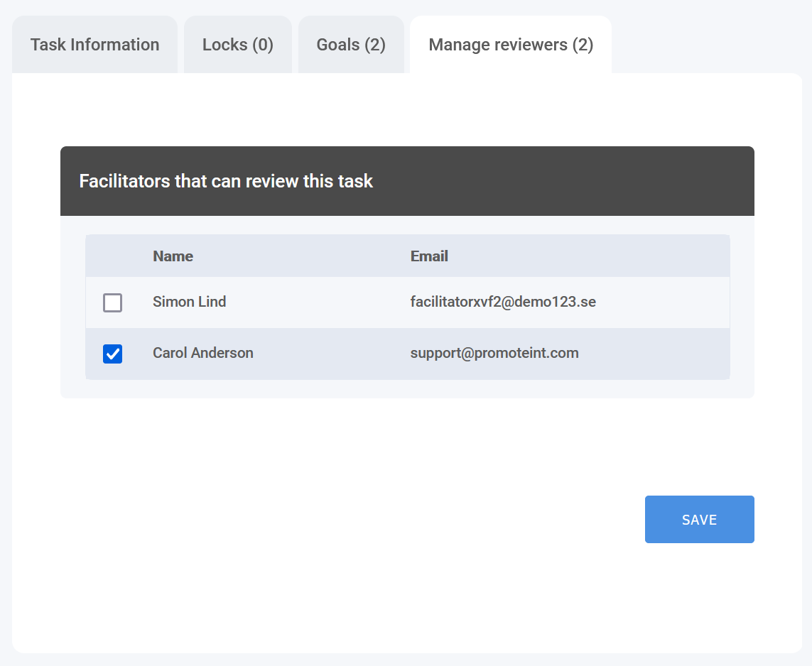Image resolution: width=812 pixels, height=666 pixels.
Task: Click the dark header bar right of the heading
Action: click(x=568, y=181)
